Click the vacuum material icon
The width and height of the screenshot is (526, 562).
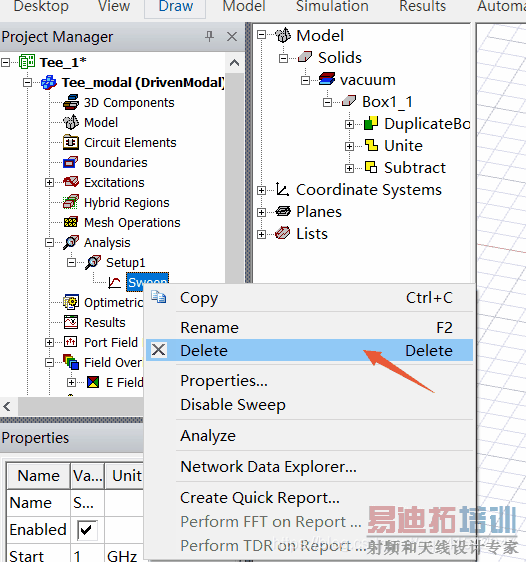coord(327,79)
